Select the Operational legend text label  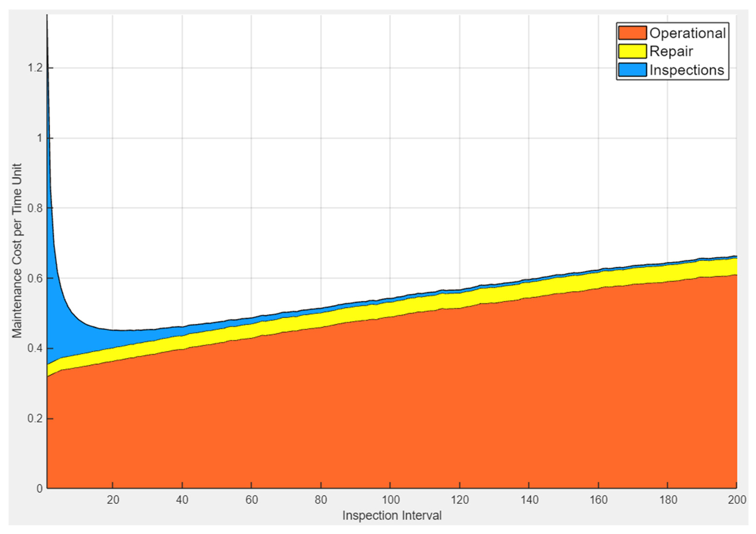point(687,33)
